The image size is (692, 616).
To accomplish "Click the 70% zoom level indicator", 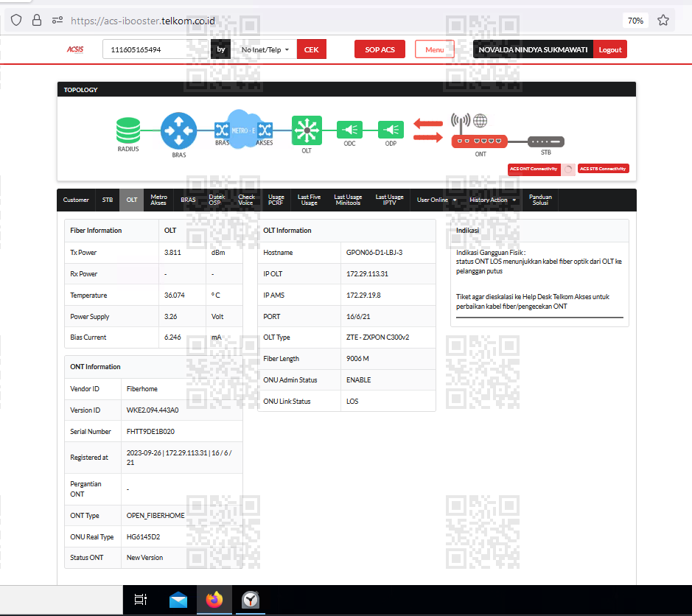I will pos(635,21).
